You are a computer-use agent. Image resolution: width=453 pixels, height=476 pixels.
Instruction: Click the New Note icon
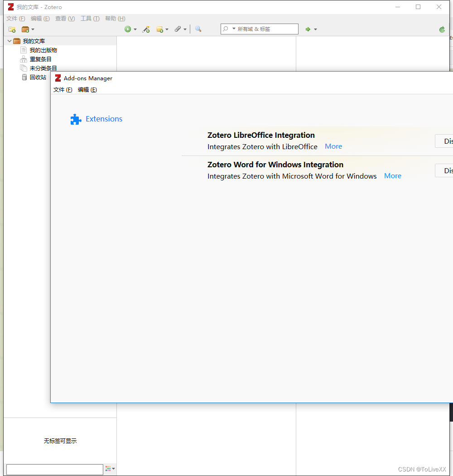159,29
